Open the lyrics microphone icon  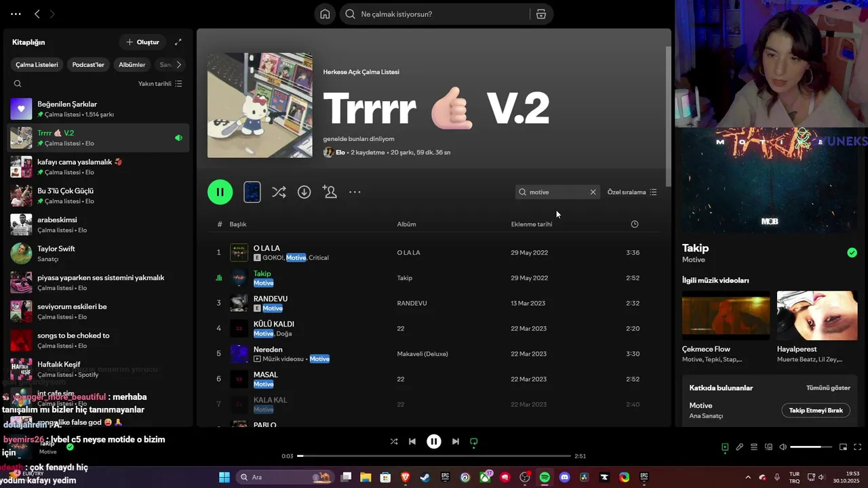(740, 447)
